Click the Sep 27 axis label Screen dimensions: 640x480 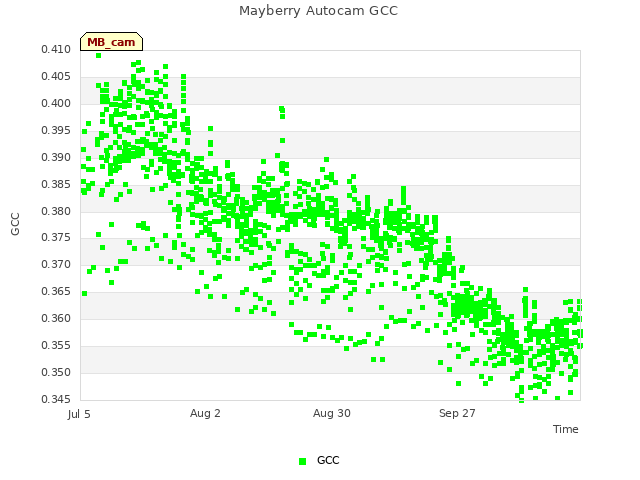point(457,413)
